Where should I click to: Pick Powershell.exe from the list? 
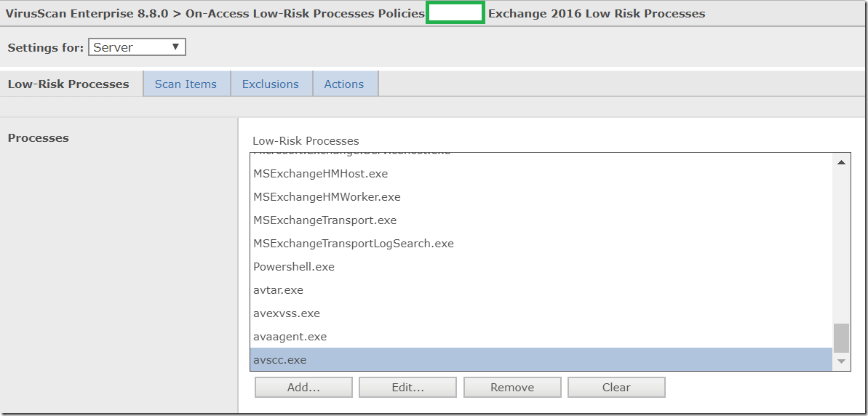click(541, 267)
